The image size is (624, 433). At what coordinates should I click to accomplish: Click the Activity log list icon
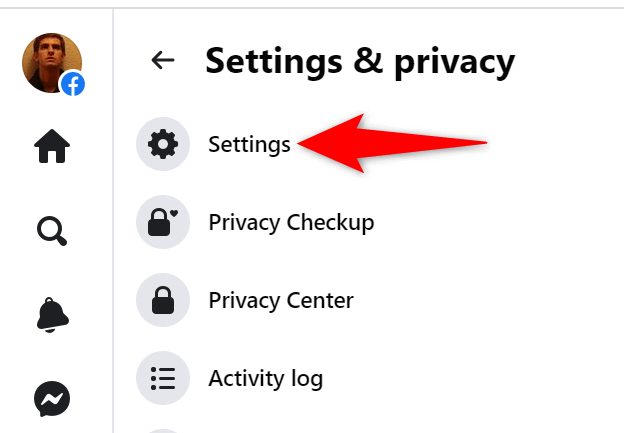(162, 378)
